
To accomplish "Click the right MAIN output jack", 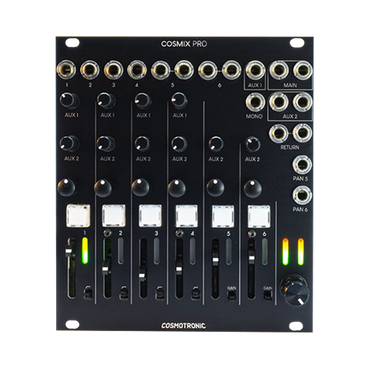I will click(302, 70).
